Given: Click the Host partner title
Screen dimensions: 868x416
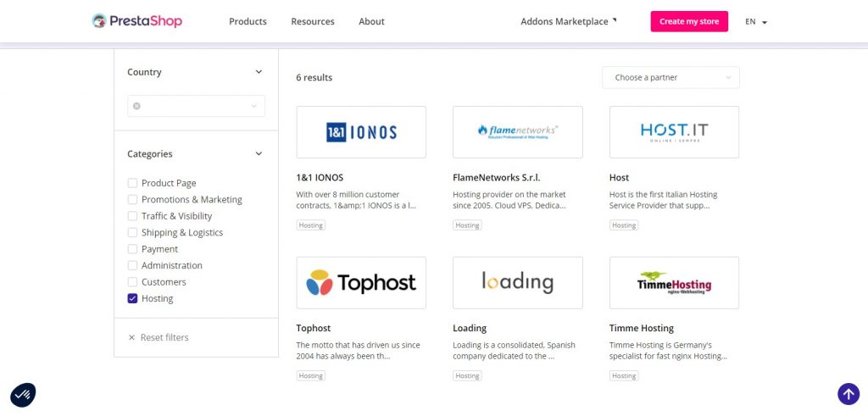Looking at the screenshot, I should [x=619, y=178].
